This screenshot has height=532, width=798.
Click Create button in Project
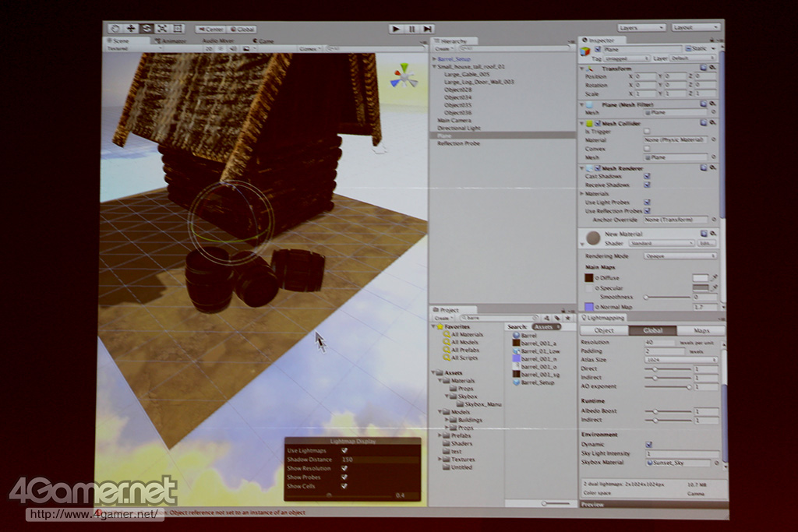tap(443, 318)
